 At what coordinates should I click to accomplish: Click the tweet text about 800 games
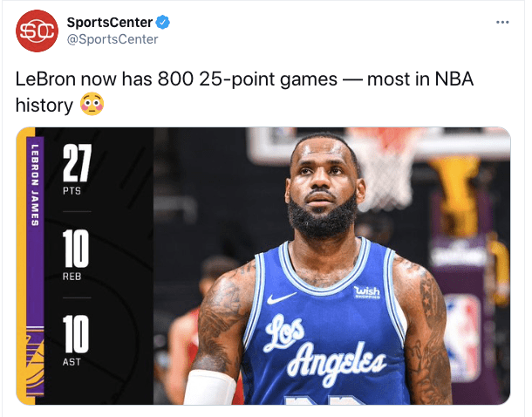coord(244,92)
